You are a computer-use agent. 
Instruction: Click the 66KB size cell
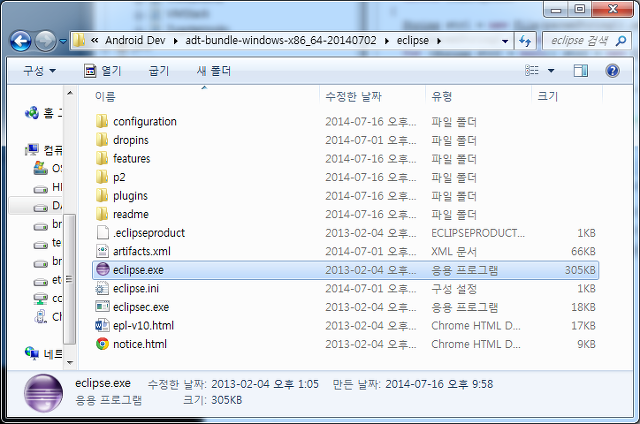pos(584,251)
